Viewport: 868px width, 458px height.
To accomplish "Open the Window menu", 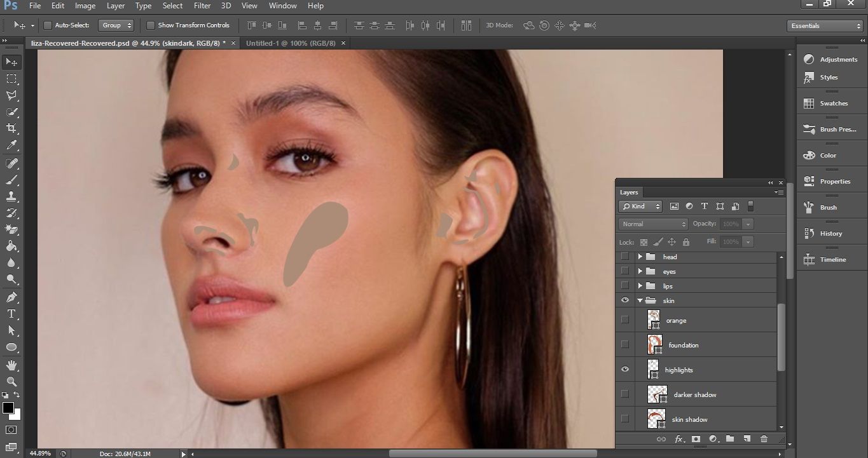I will (283, 6).
